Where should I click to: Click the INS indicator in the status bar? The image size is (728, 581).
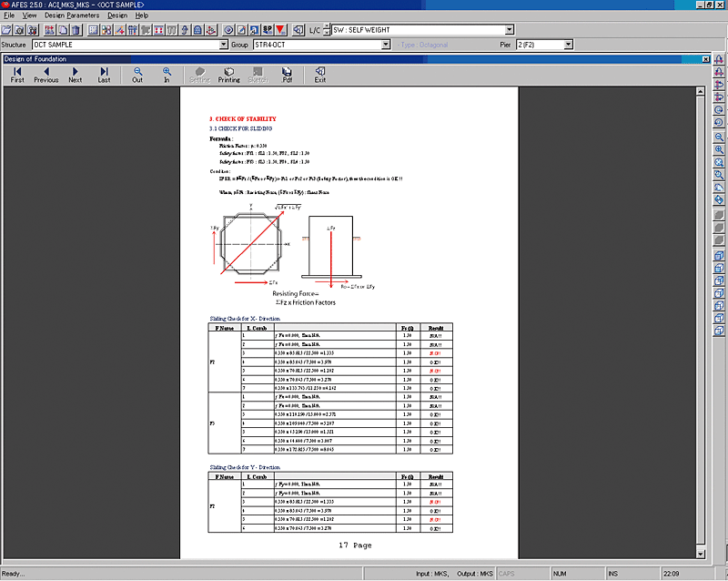tap(612, 574)
